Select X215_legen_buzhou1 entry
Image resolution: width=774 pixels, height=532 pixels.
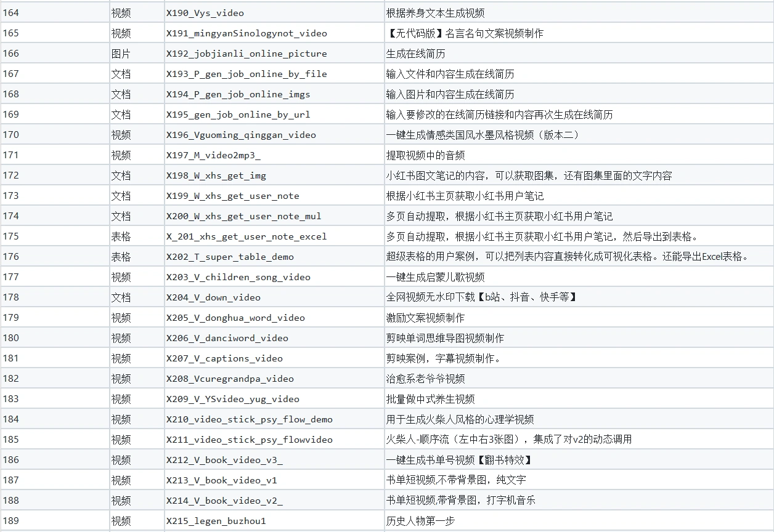tap(216, 521)
